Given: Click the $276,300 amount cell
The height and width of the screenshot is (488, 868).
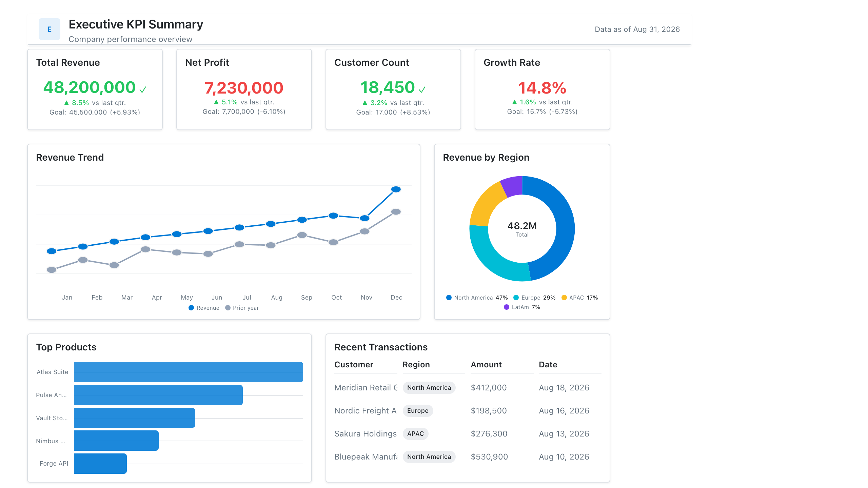Looking at the screenshot, I should point(489,434).
